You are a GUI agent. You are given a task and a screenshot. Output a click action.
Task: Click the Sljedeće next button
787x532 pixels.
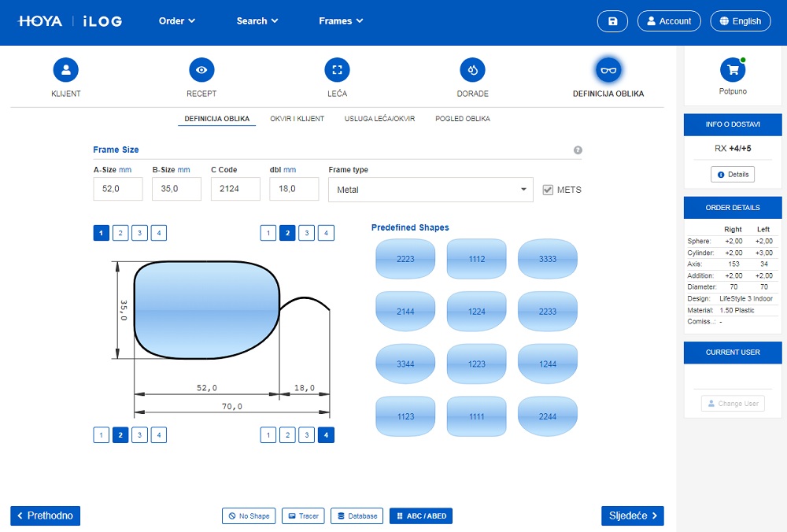(x=632, y=515)
